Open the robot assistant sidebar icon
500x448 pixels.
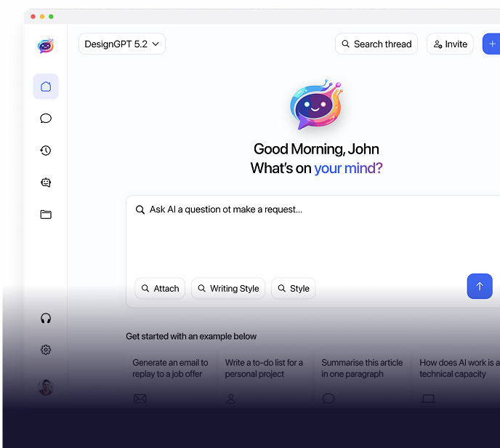(x=46, y=183)
